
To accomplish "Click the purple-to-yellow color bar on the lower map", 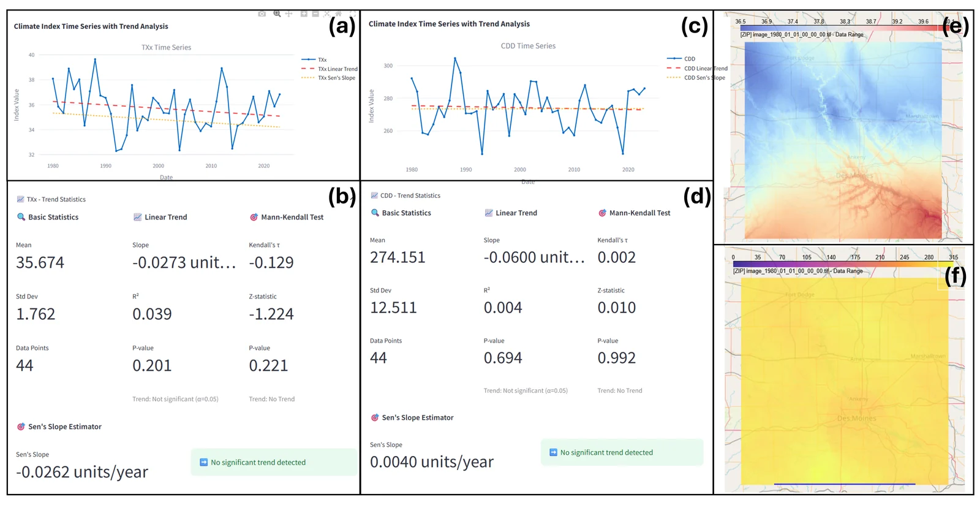I will pos(845,265).
